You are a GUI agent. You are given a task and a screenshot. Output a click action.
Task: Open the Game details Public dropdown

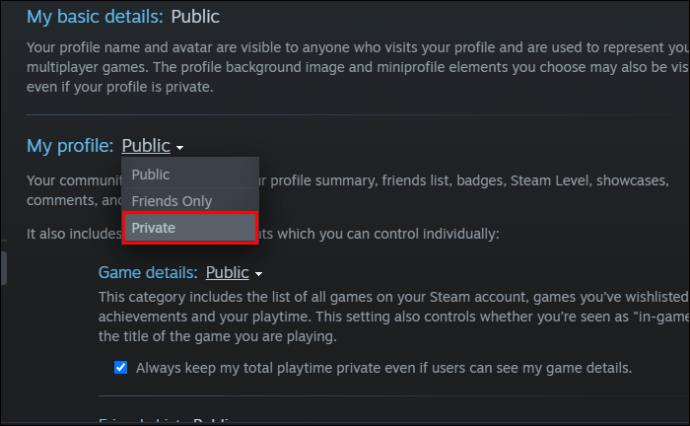[228, 273]
